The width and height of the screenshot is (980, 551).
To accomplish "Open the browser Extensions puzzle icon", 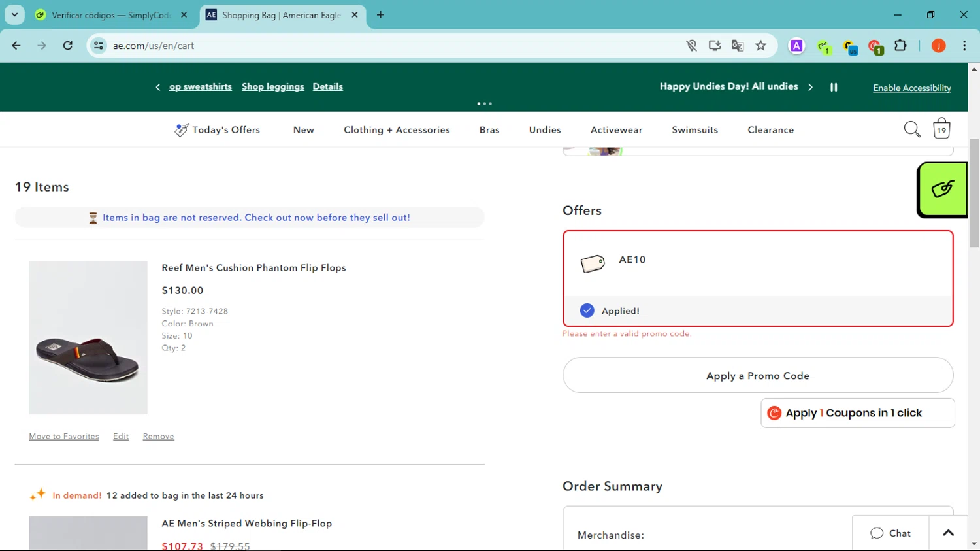I will [900, 46].
